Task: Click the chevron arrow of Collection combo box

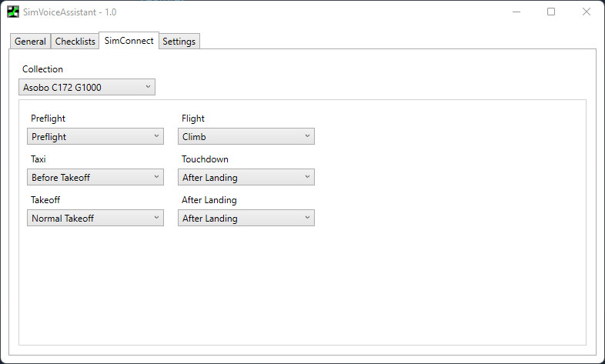Action: (x=148, y=87)
